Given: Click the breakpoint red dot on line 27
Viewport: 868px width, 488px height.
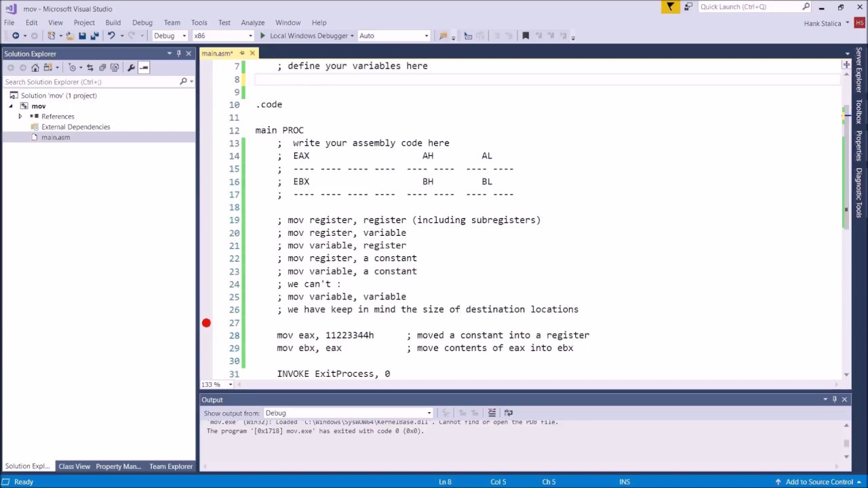Looking at the screenshot, I should 206,323.
